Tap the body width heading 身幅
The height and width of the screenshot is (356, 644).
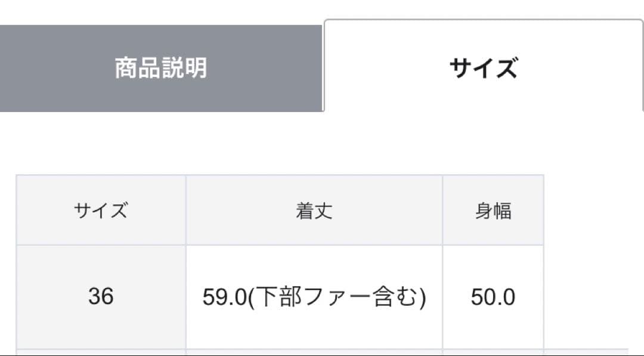point(493,210)
